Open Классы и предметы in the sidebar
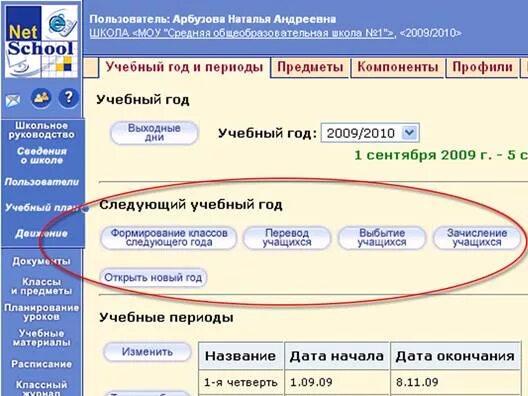The image size is (528, 396). pyautogui.click(x=41, y=286)
